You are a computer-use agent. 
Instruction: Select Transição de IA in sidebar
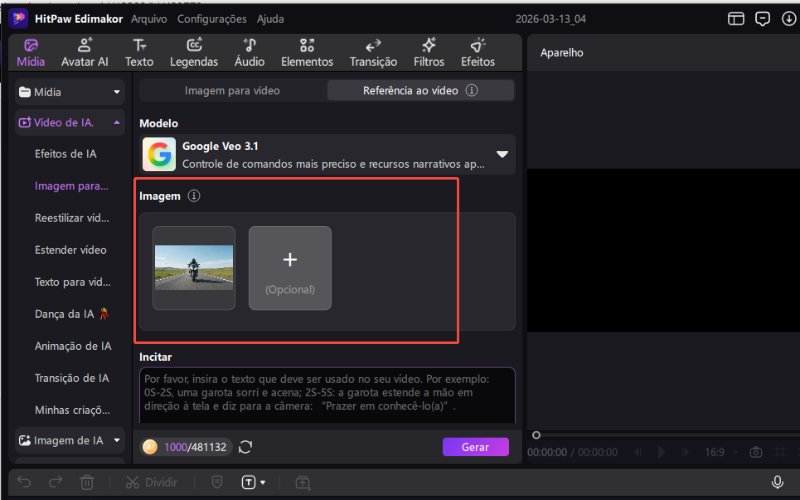[72, 378]
